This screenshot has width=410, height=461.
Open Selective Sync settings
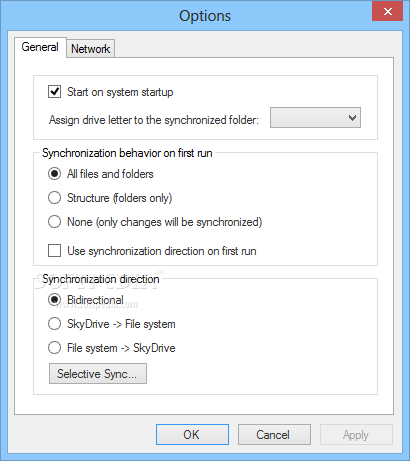tap(98, 374)
